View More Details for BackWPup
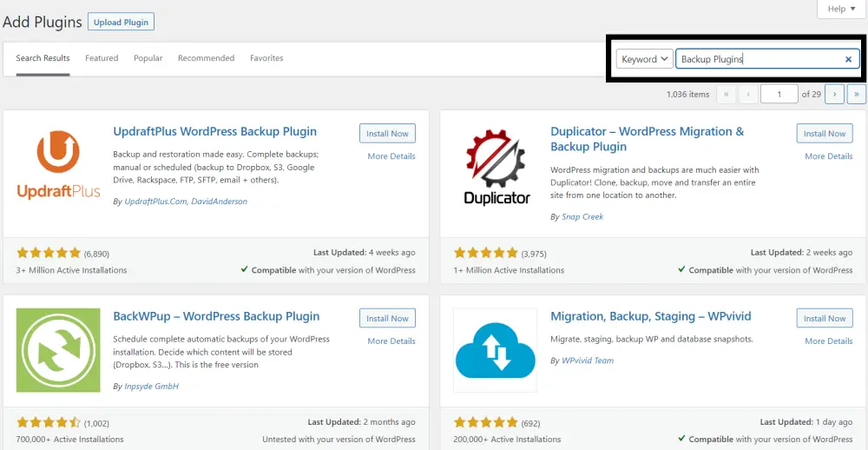868x450 pixels. 391,341
